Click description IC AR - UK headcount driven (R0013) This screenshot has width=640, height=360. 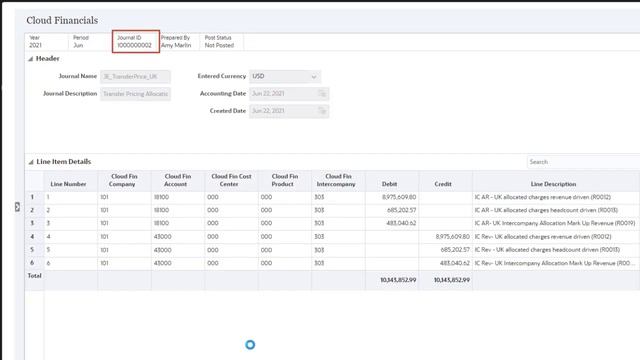(x=556, y=210)
